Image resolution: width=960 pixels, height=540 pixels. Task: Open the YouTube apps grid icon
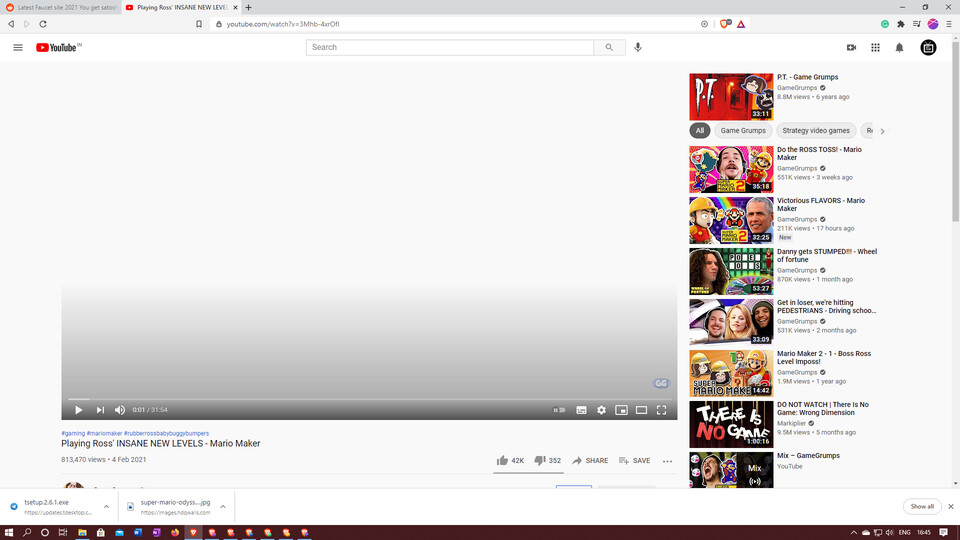click(x=876, y=47)
